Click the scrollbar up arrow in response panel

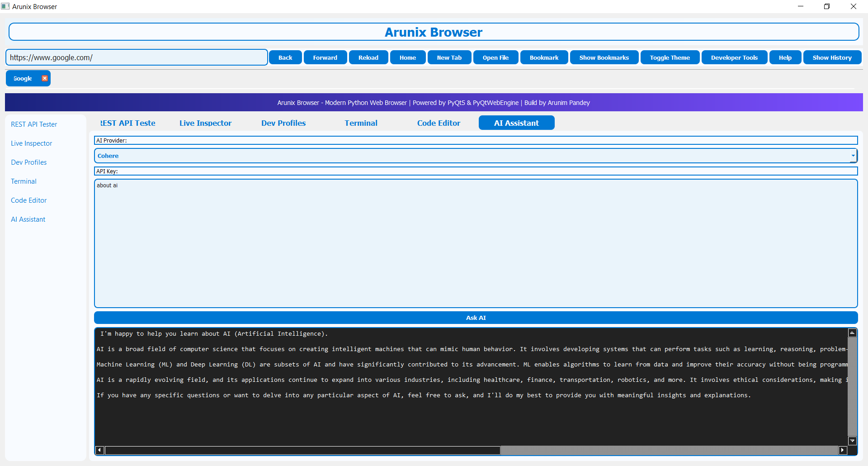tap(852, 333)
